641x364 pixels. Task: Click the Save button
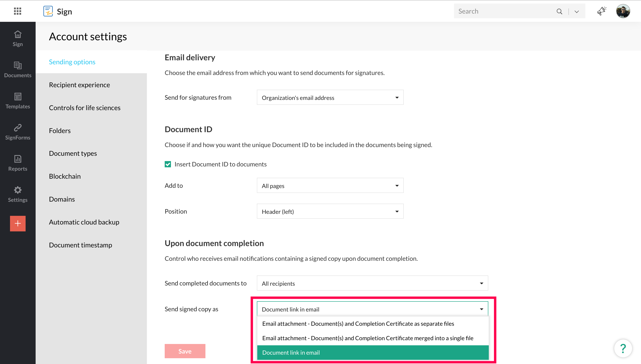pos(185,351)
